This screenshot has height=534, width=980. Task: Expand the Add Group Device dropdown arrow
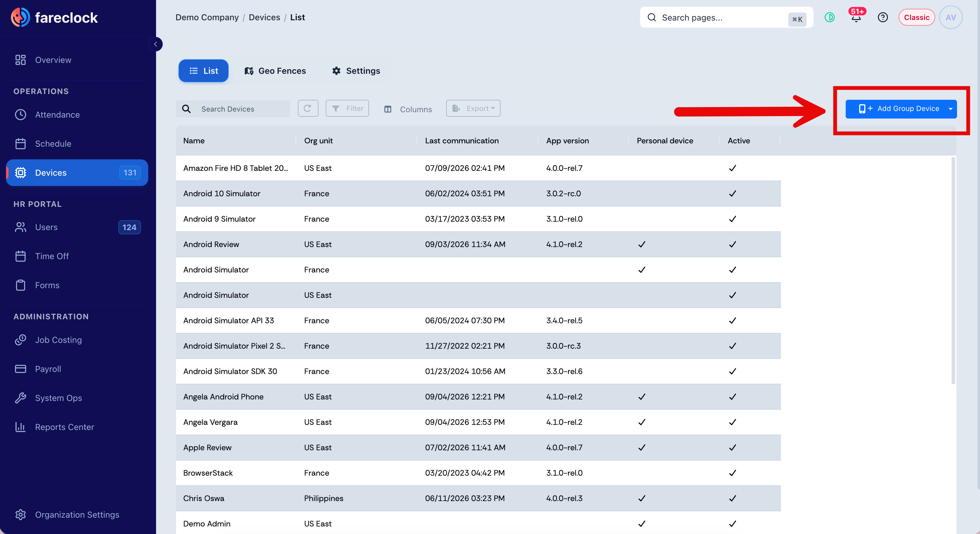click(950, 109)
